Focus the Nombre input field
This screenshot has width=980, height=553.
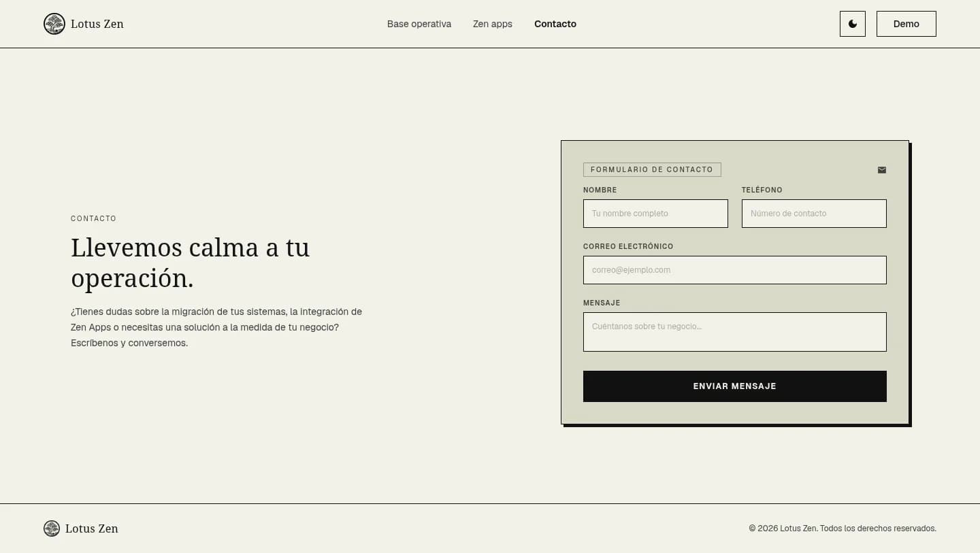point(655,214)
